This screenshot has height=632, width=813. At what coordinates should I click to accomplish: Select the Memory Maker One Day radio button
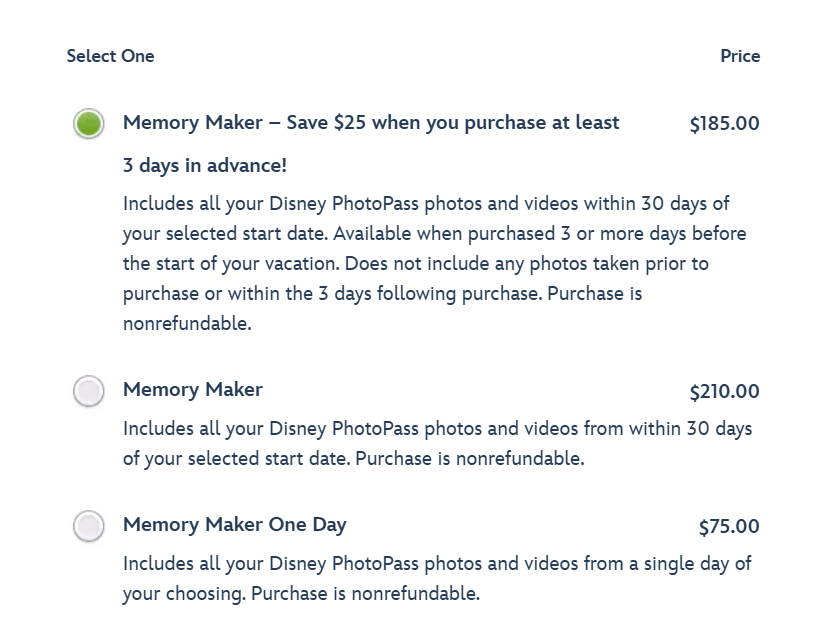89,526
